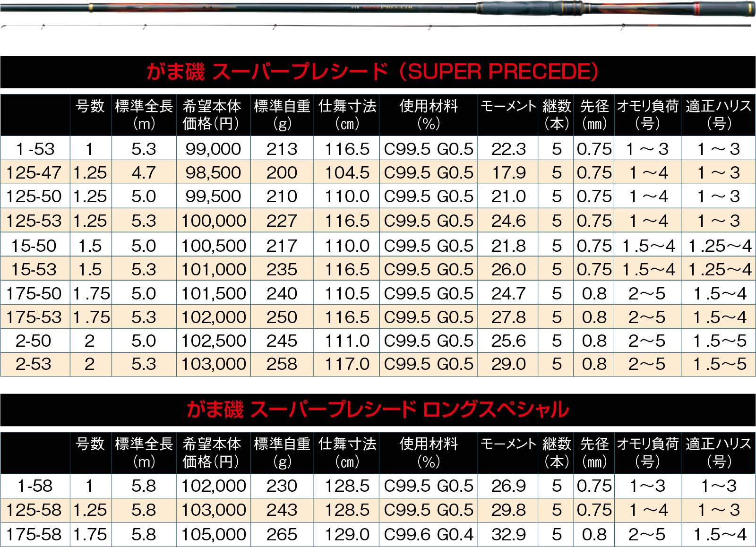Select model name 125-53
This screenshot has height=547, width=756.
(34, 221)
